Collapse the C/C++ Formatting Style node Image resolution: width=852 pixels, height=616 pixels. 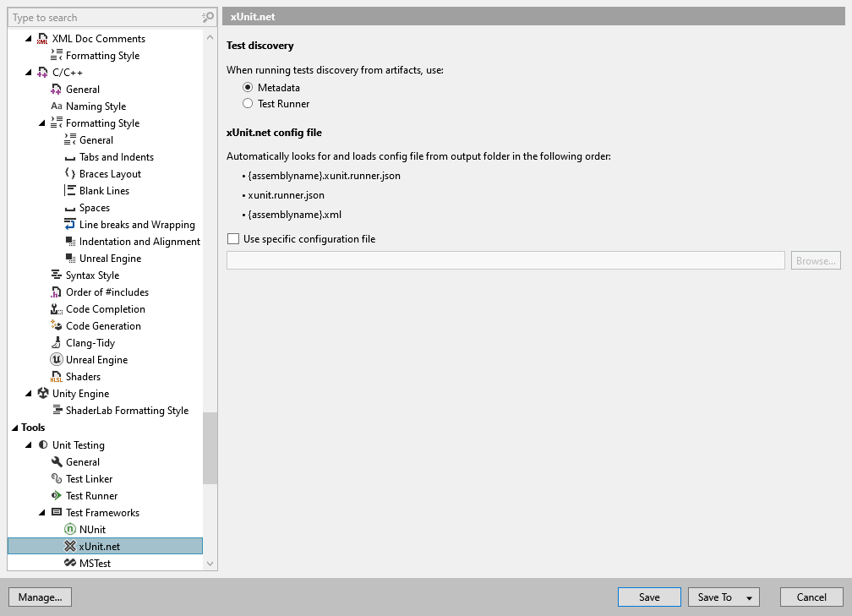[x=42, y=123]
